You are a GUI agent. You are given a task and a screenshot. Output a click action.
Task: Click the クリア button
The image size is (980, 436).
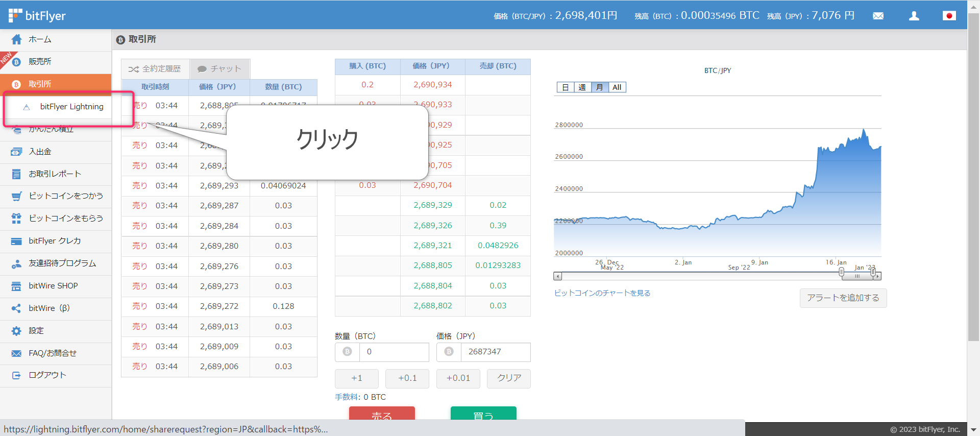509,378
